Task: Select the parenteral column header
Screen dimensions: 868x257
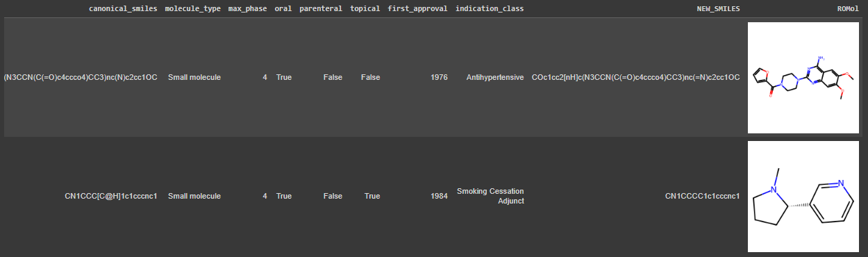Action: 322,8
